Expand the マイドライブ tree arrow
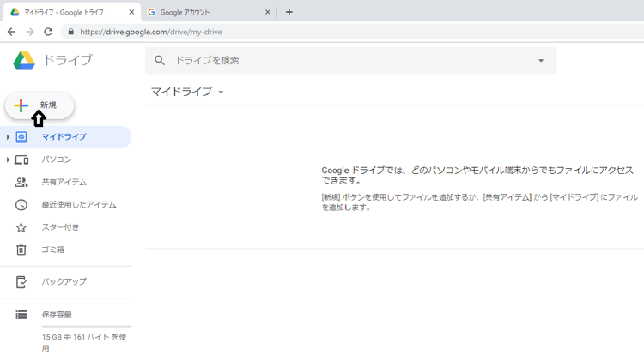 (8, 137)
